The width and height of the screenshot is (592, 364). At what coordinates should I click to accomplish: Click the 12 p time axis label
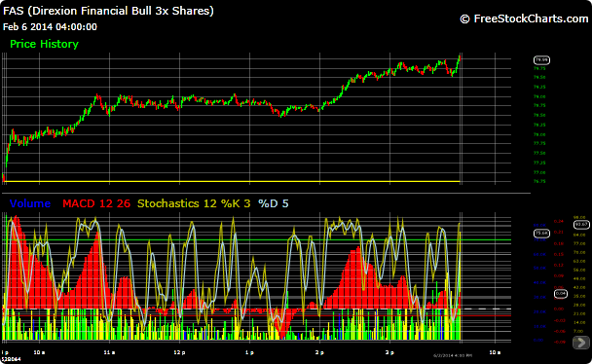(x=179, y=352)
